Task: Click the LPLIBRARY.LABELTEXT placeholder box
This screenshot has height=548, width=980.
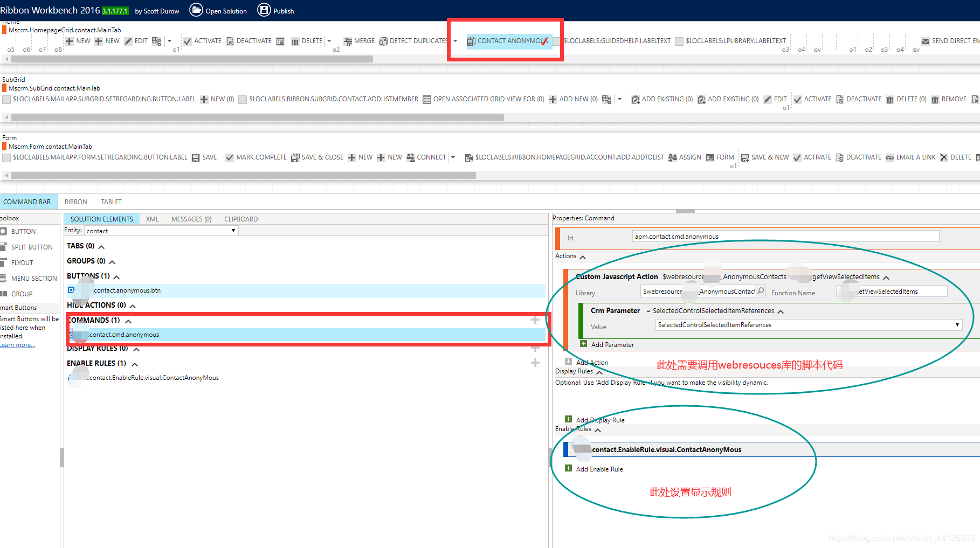Action: (x=680, y=41)
